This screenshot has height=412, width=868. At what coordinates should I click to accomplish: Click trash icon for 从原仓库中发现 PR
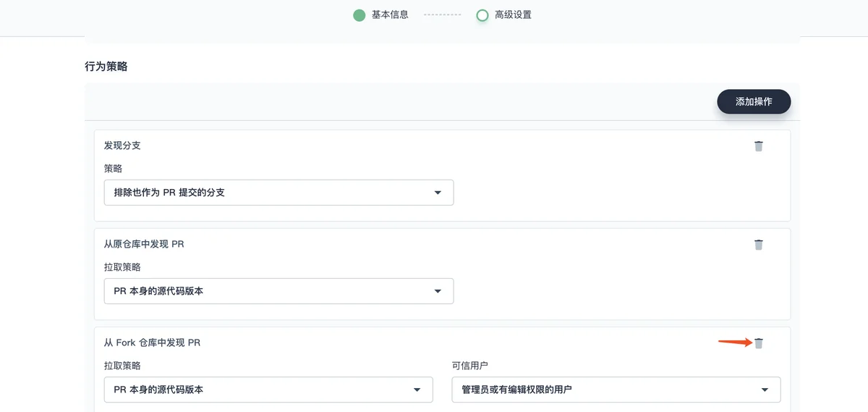758,245
